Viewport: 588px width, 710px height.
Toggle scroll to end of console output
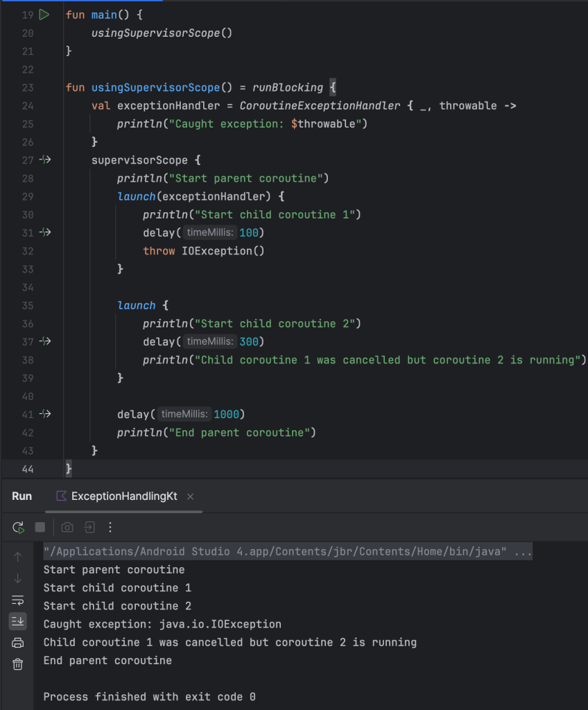[18, 621]
